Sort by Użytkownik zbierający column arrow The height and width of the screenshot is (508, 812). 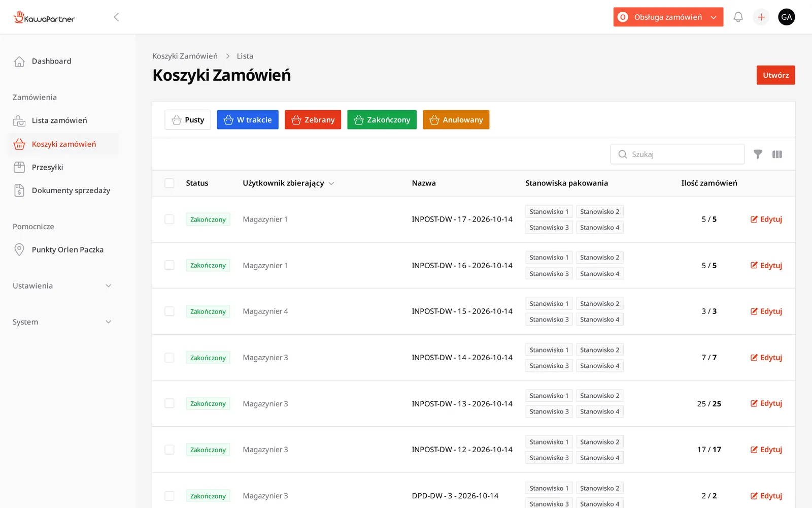coord(331,183)
